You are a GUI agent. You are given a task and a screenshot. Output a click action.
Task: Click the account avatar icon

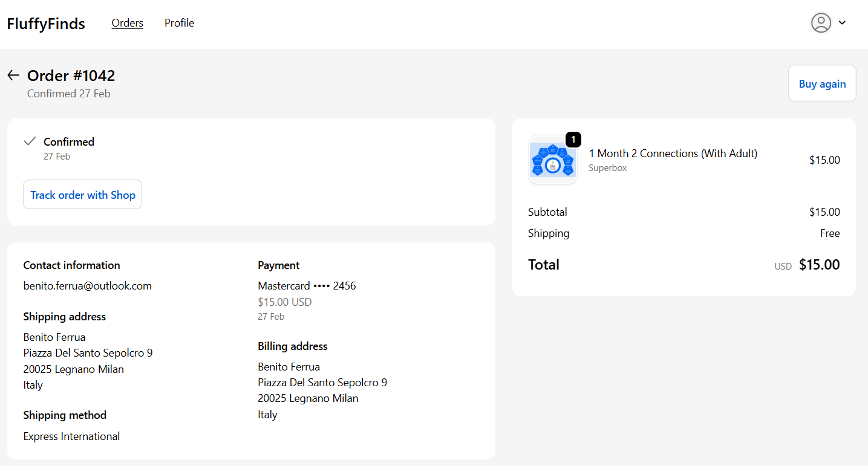tap(821, 23)
